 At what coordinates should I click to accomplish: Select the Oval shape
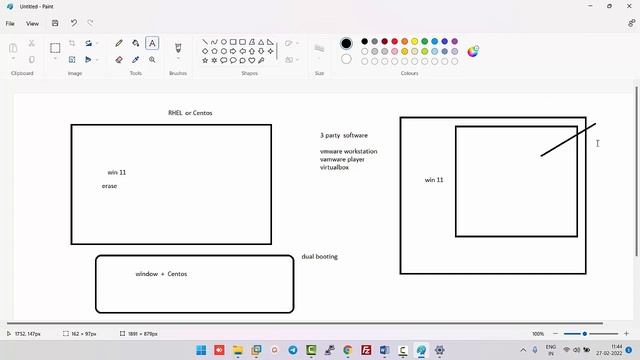pyautogui.click(x=224, y=42)
